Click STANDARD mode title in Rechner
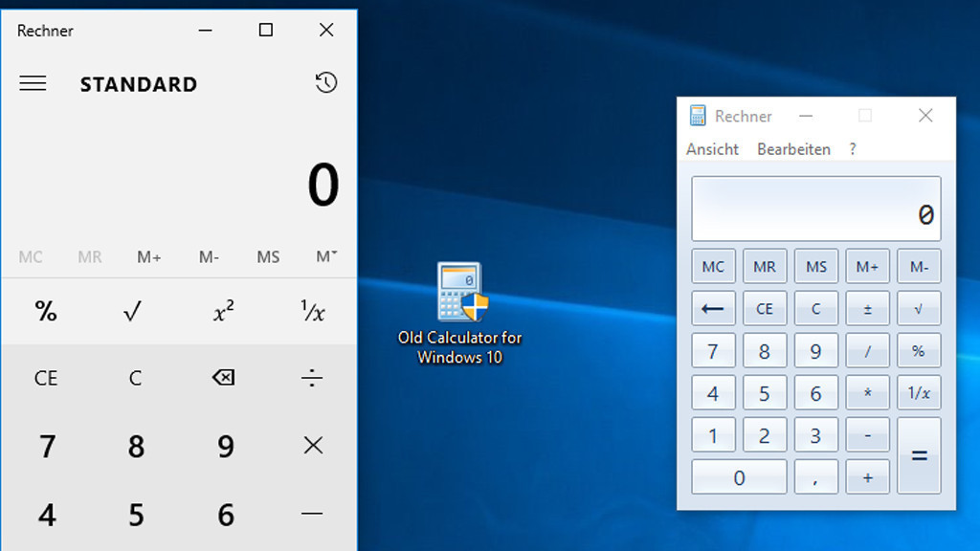The height and width of the screenshot is (551, 980). tap(139, 84)
